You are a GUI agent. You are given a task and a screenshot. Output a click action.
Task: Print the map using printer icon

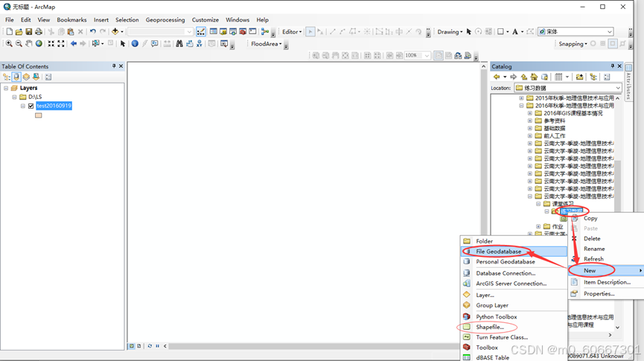coord(39,31)
